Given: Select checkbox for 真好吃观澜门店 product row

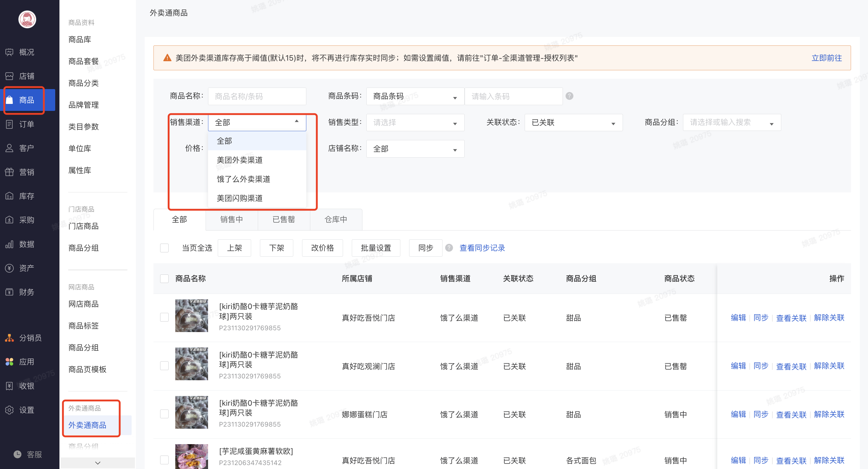Looking at the screenshot, I should [x=164, y=366].
